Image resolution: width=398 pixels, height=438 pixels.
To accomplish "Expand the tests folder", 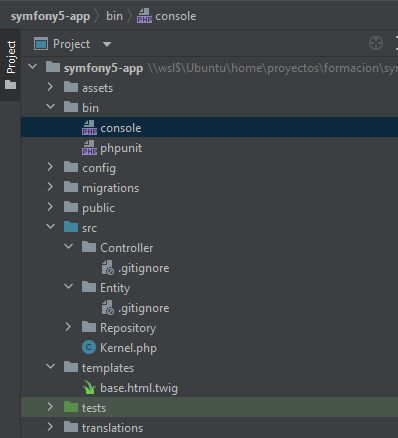I will [x=50, y=407].
